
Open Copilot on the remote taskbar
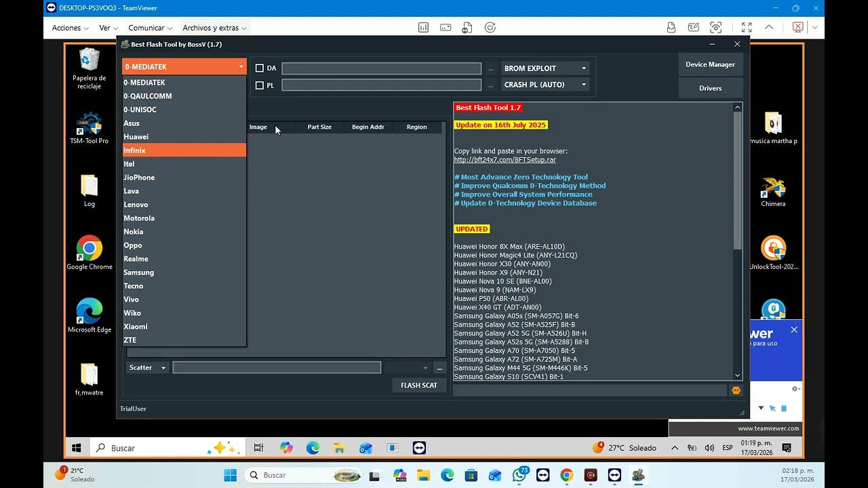coord(286,448)
